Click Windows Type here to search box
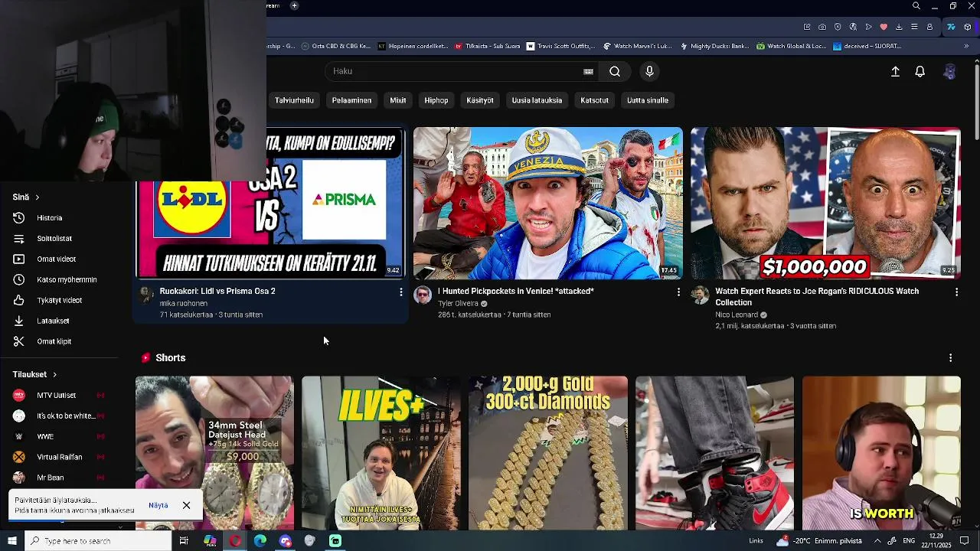Screen dimensions: 980x551 tap(98, 541)
